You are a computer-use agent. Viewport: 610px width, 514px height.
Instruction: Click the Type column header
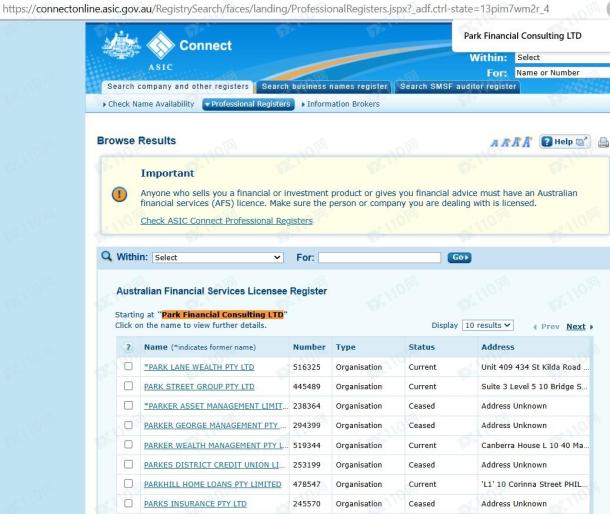345,347
